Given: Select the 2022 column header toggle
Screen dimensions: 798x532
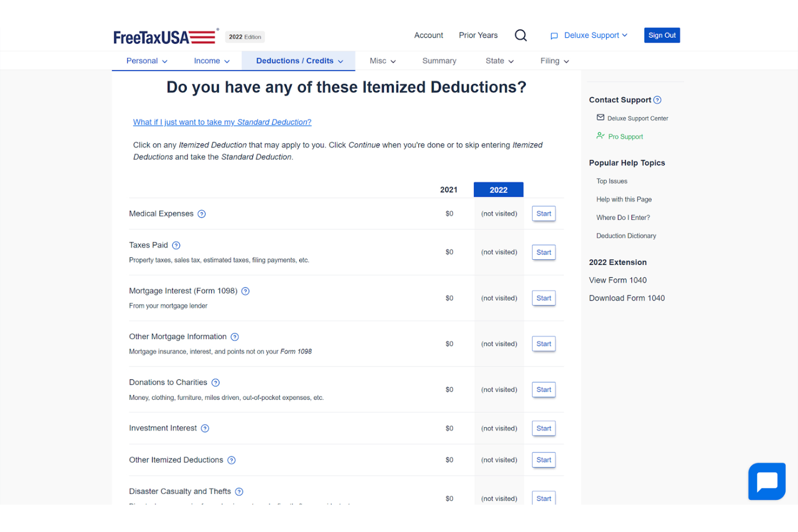Looking at the screenshot, I should coord(498,189).
